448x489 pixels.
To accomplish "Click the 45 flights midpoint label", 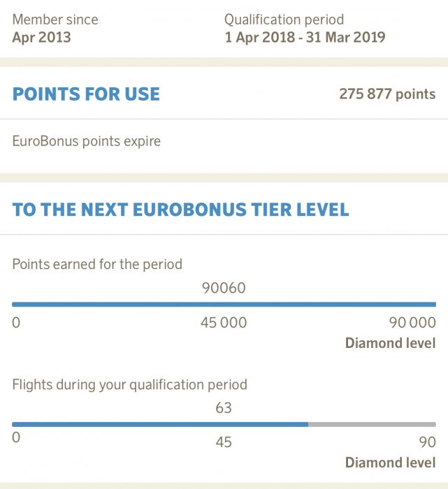I will pos(224,442).
